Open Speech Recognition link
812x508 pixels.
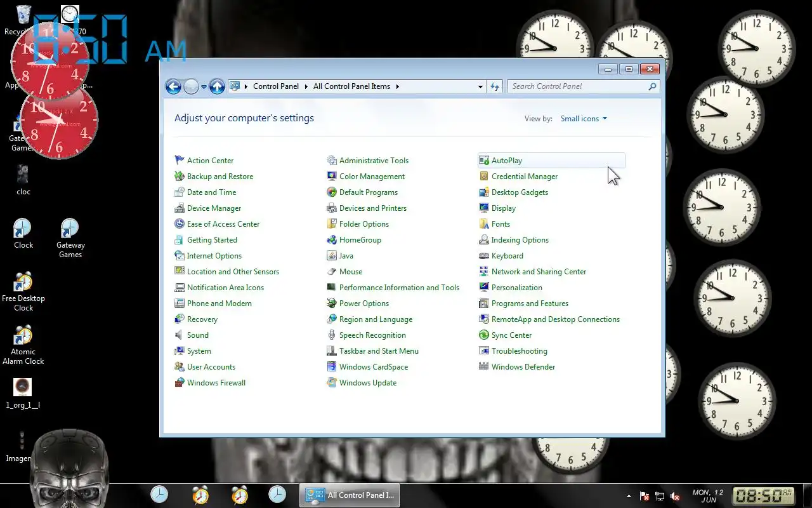coord(372,335)
